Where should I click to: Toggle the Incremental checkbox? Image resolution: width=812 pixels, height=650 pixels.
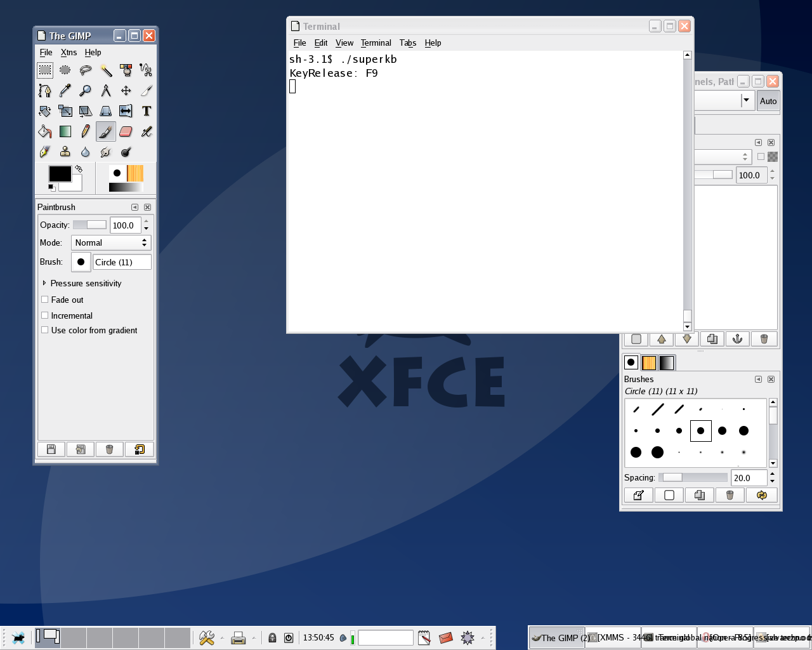pyautogui.click(x=45, y=315)
